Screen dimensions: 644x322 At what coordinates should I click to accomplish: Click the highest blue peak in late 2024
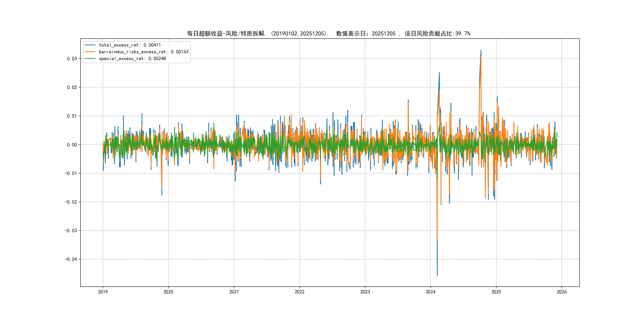(x=481, y=51)
